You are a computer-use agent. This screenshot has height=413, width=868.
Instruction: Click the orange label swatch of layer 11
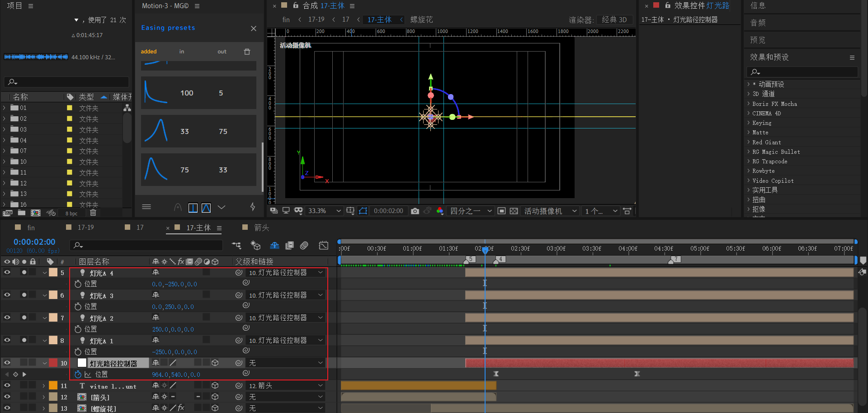click(53, 385)
